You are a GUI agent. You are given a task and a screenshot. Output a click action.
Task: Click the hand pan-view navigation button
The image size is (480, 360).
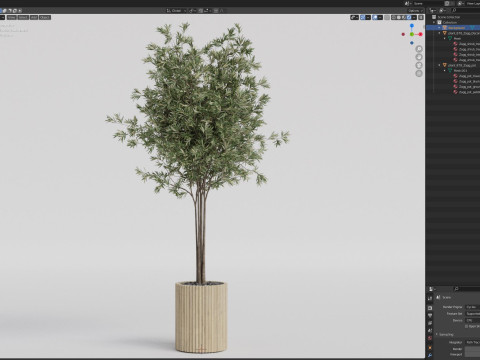click(x=419, y=57)
